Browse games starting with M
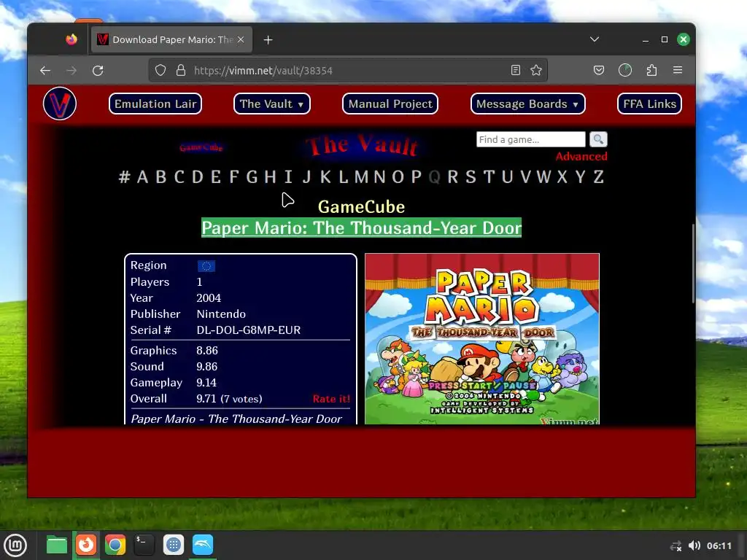 coord(361,177)
